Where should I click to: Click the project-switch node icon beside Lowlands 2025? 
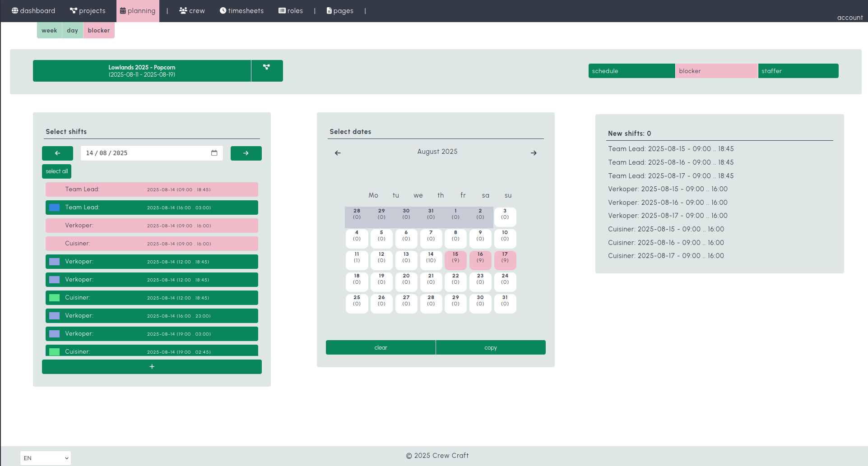(x=267, y=70)
